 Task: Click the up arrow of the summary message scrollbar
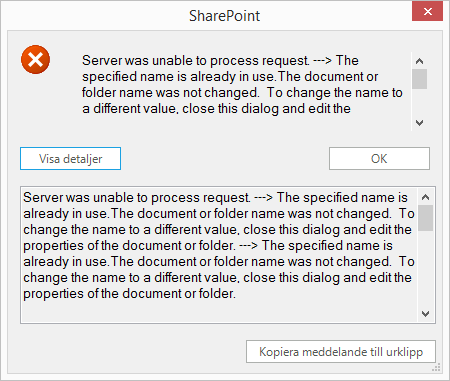point(419,61)
